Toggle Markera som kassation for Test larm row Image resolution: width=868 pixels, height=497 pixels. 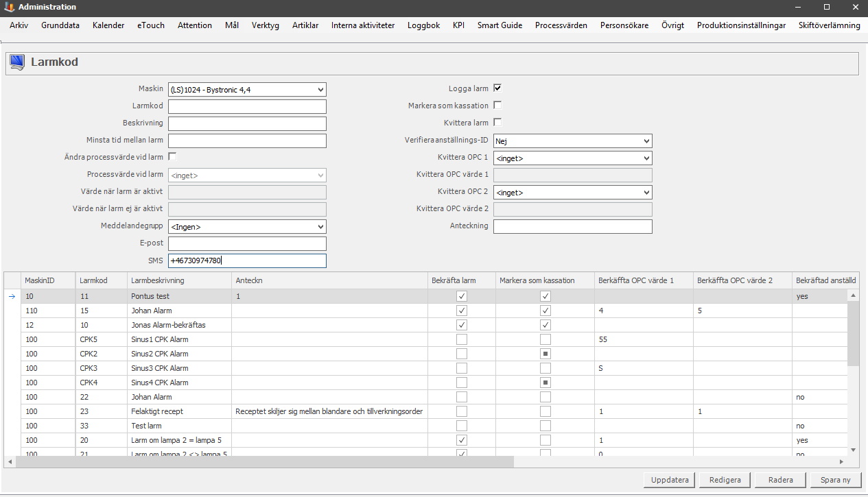pyautogui.click(x=545, y=426)
